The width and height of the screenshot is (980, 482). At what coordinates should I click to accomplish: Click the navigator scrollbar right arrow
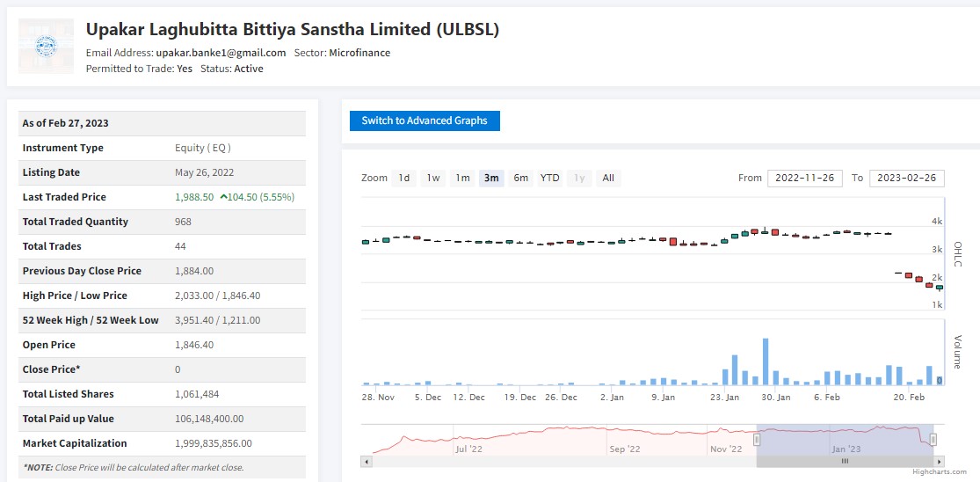point(939,461)
